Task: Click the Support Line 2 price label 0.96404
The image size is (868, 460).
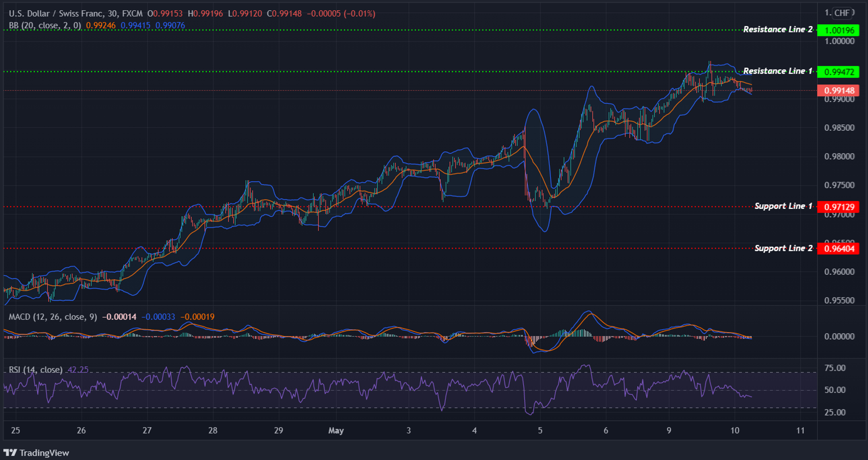Action: point(840,249)
